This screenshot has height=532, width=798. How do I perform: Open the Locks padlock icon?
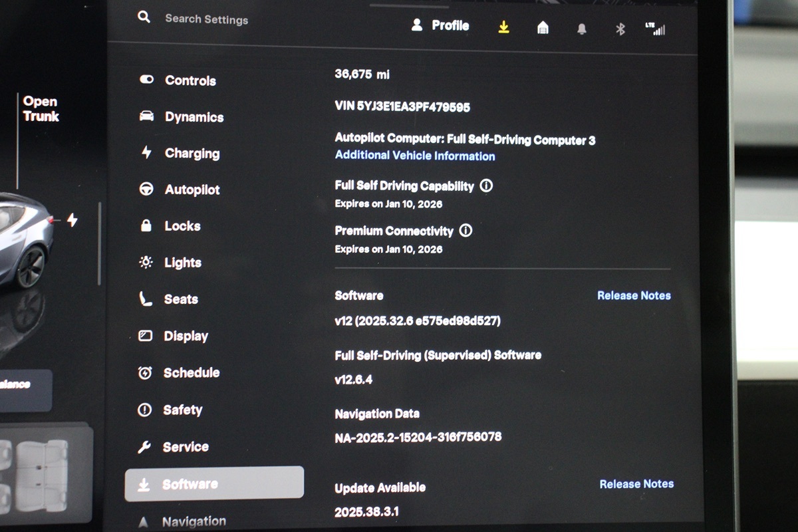146,225
